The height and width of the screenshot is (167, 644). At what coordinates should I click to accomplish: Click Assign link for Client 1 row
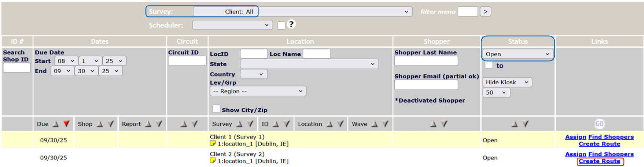(x=575, y=137)
